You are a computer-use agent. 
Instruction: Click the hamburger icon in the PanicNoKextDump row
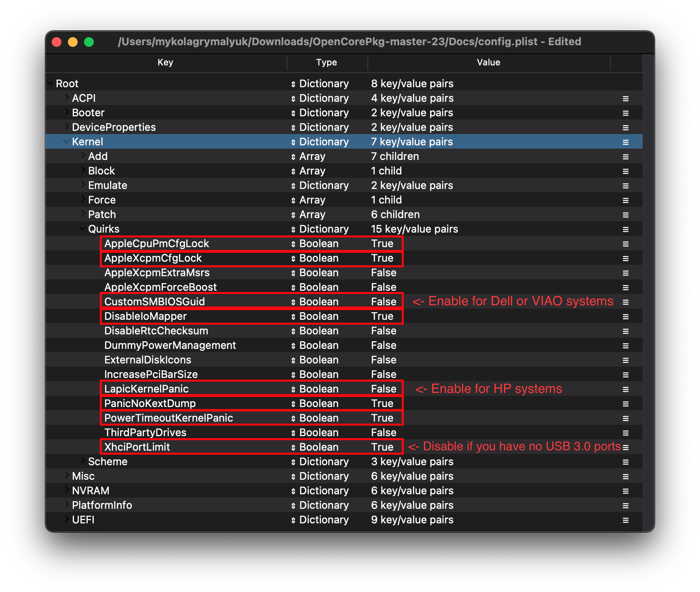click(625, 404)
